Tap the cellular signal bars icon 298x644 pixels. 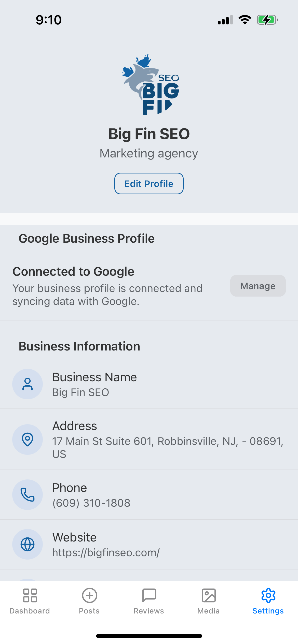coord(225,20)
